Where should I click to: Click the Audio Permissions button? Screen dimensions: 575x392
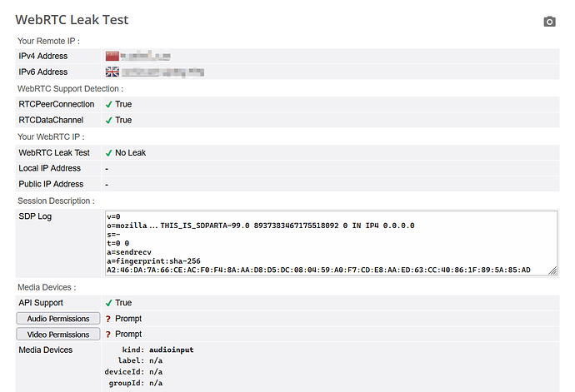coord(58,319)
